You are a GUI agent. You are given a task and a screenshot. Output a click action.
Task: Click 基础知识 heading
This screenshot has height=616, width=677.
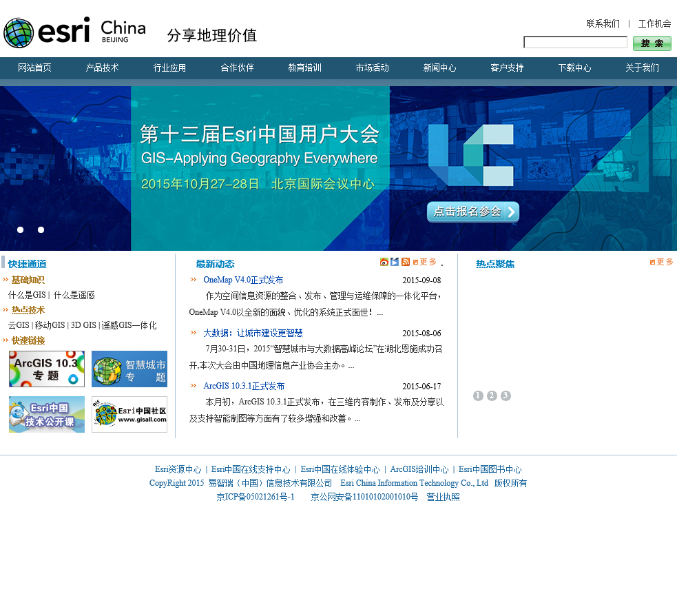coord(28,280)
